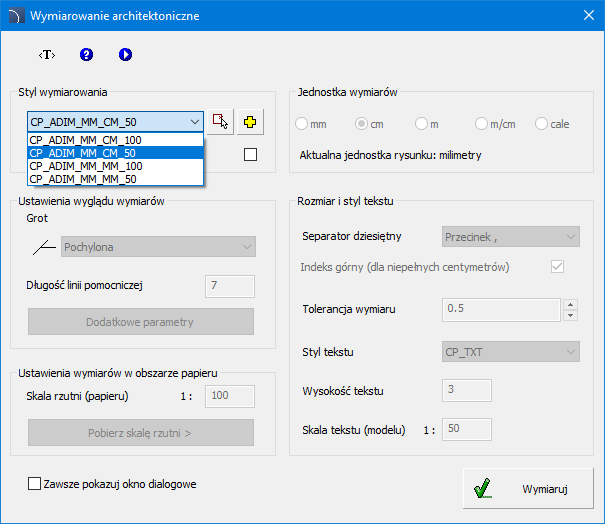Click the blue play arrow icon

[125, 54]
